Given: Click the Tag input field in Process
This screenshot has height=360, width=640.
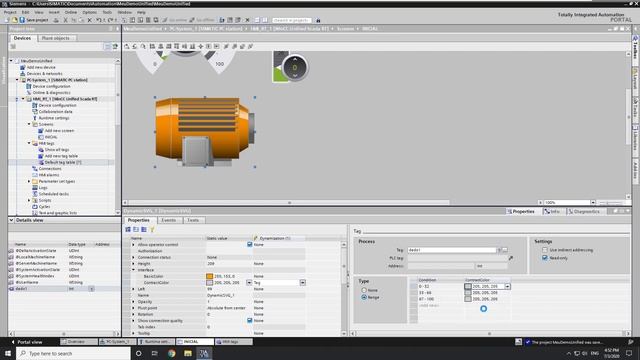Looking at the screenshot, I should (x=452, y=250).
